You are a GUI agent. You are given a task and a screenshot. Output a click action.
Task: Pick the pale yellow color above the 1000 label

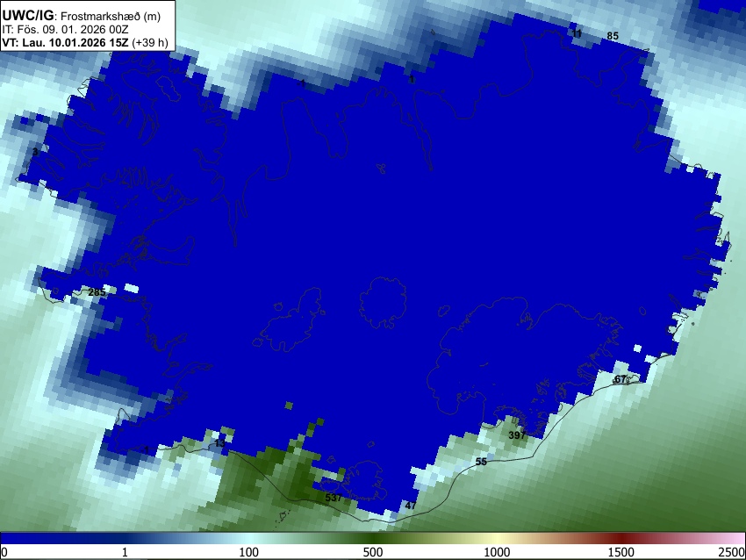(x=497, y=539)
